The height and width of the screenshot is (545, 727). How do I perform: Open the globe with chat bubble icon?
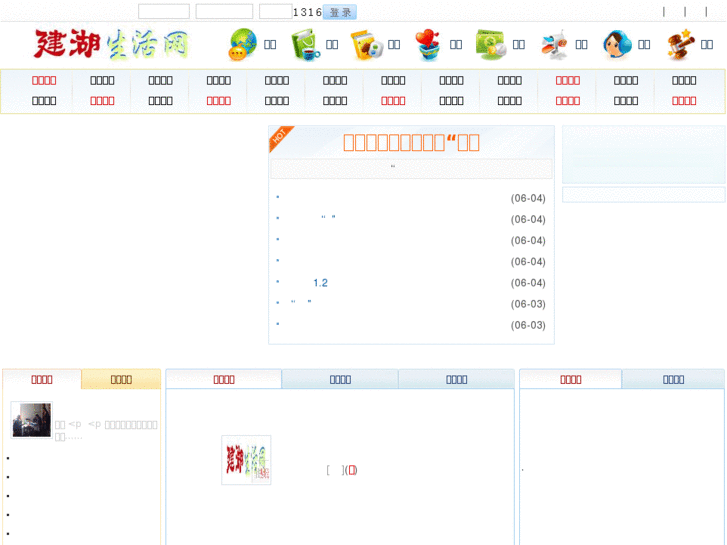click(242, 44)
